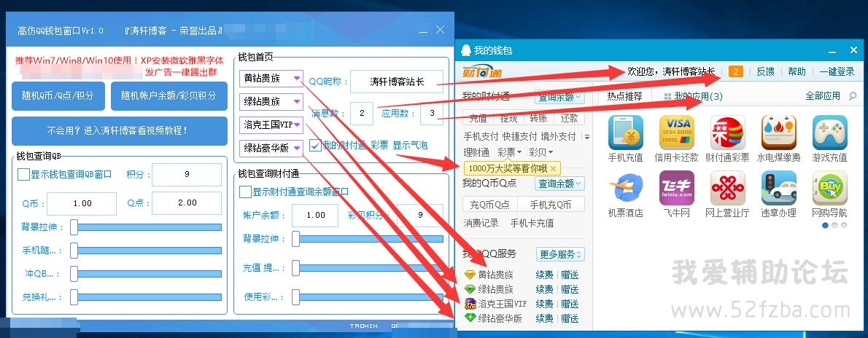The image size is (868, 338).
Task: Click the 提现 tab button
Action: 508,118
